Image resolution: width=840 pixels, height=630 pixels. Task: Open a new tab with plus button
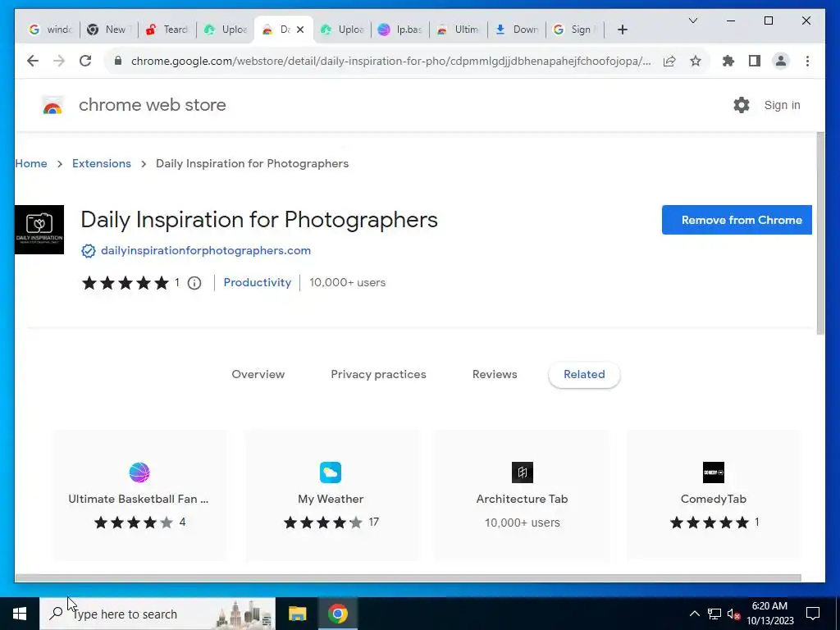pyautogui.click(x=622, y=30)
